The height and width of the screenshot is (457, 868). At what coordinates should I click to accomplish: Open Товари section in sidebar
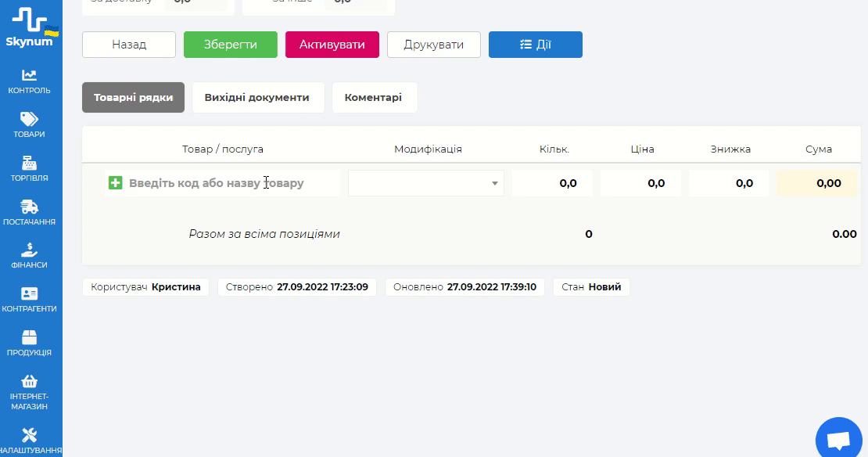30,125
